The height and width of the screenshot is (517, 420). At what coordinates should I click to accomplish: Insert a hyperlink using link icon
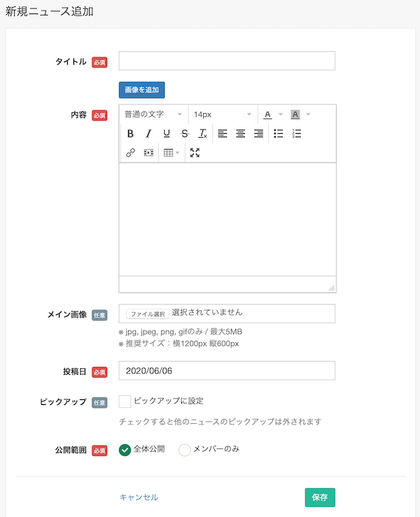click(x=130, y=153)
